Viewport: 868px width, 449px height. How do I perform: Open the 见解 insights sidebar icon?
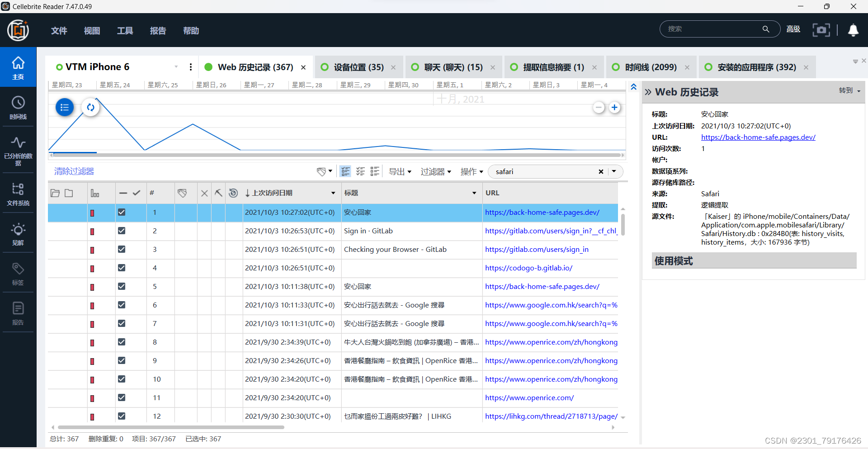coord(18,234)
